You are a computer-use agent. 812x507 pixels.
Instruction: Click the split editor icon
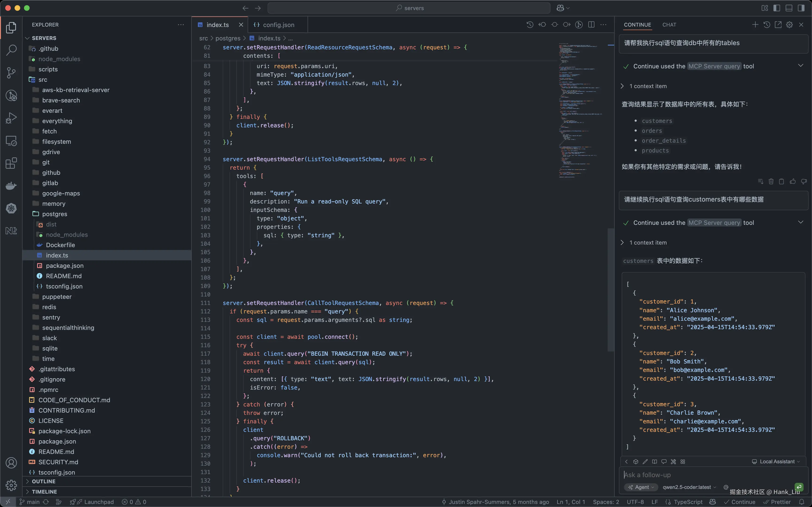(x=591, y=25)
